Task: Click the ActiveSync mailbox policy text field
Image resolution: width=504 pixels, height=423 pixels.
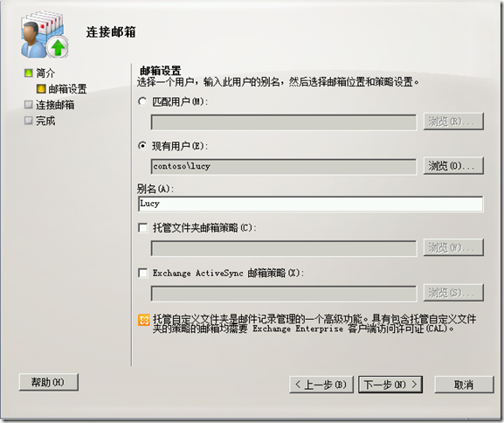Action: (284, 294)
